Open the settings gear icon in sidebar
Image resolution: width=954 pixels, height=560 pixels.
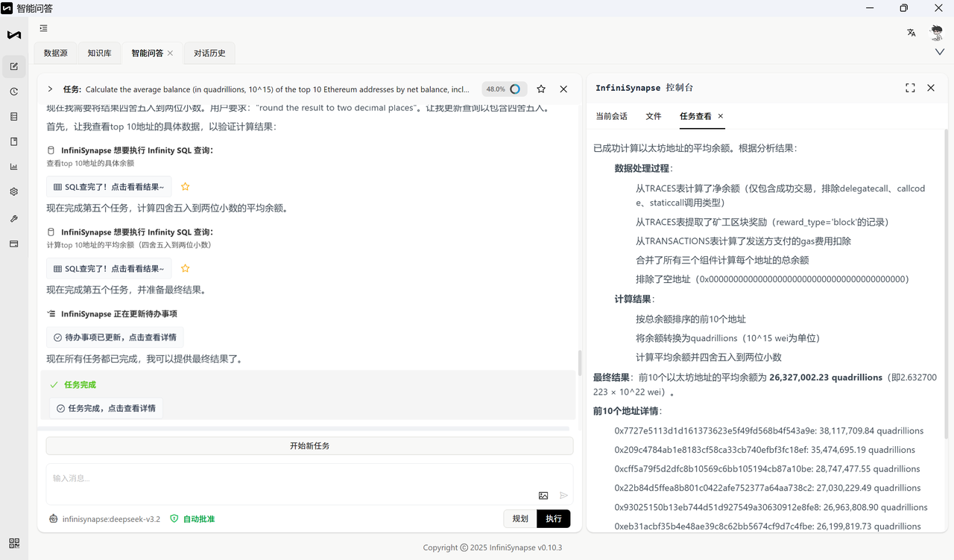13,191
